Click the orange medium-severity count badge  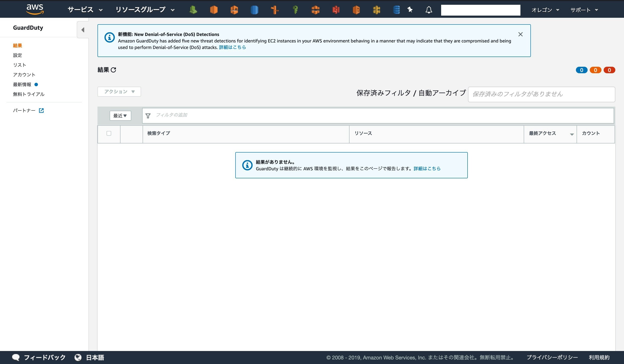point(595,70)
